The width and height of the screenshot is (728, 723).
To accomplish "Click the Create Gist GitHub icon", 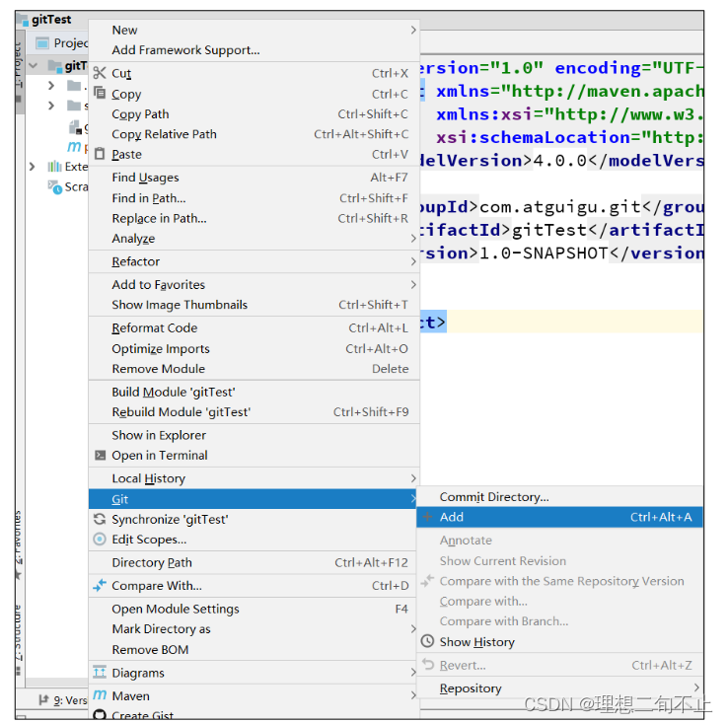I will point(100,714).
